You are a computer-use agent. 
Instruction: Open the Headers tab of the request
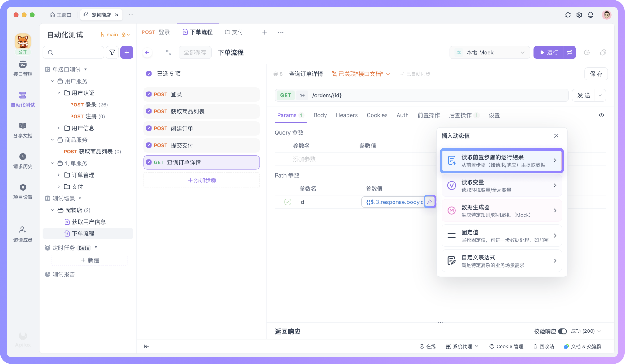click(347, 115)
